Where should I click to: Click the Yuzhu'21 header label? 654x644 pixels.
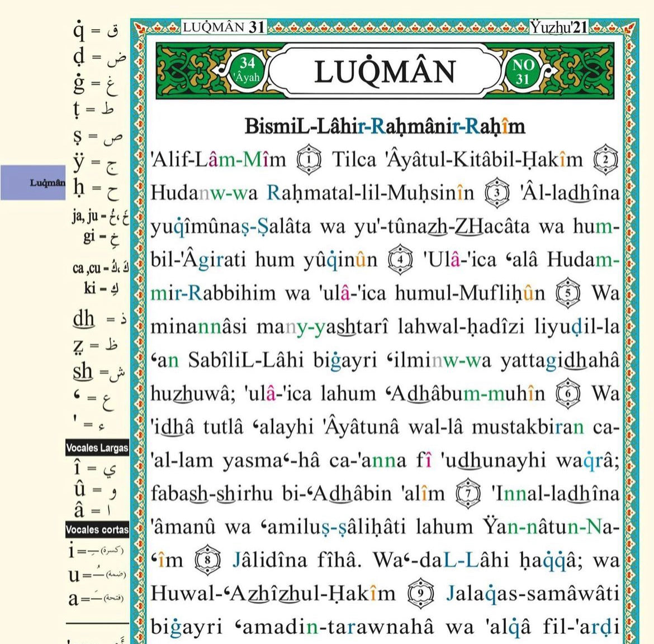click(x=558, y=27)
